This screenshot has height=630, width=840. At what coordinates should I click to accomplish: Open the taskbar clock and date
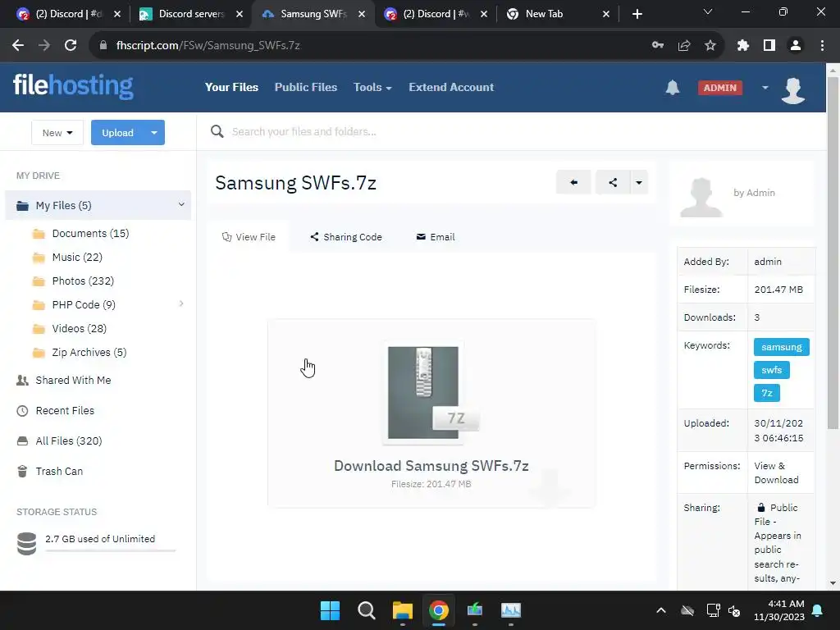(x=779, y=610)
